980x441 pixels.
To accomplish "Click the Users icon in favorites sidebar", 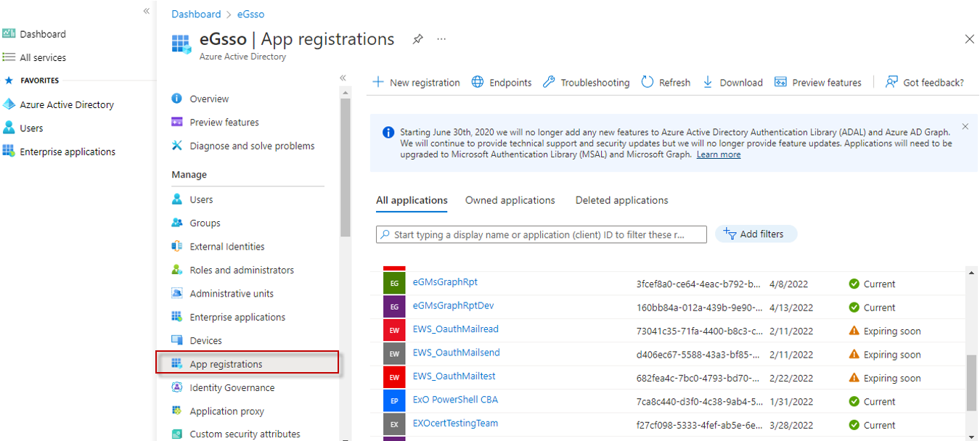I will click(x=9, y=128).
